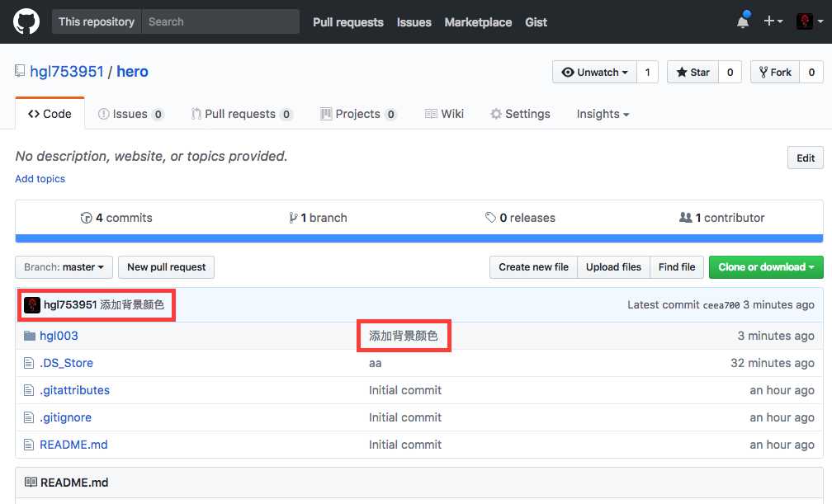Star the hero repository
This screenshot has width=832, height=504.
click(x=693, y=73)
